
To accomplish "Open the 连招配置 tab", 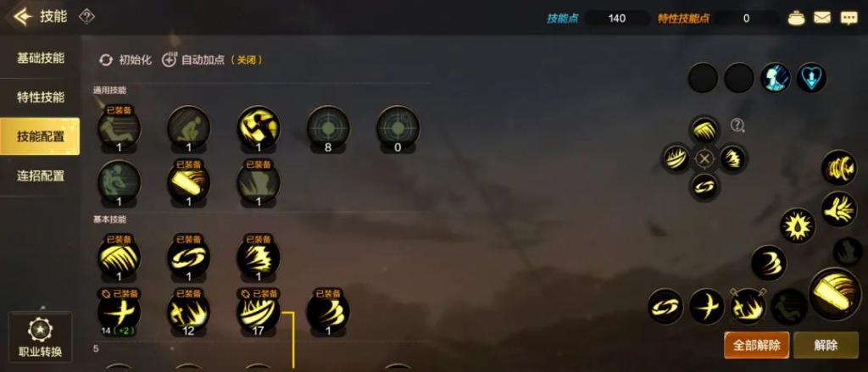I will pos(40,176).
